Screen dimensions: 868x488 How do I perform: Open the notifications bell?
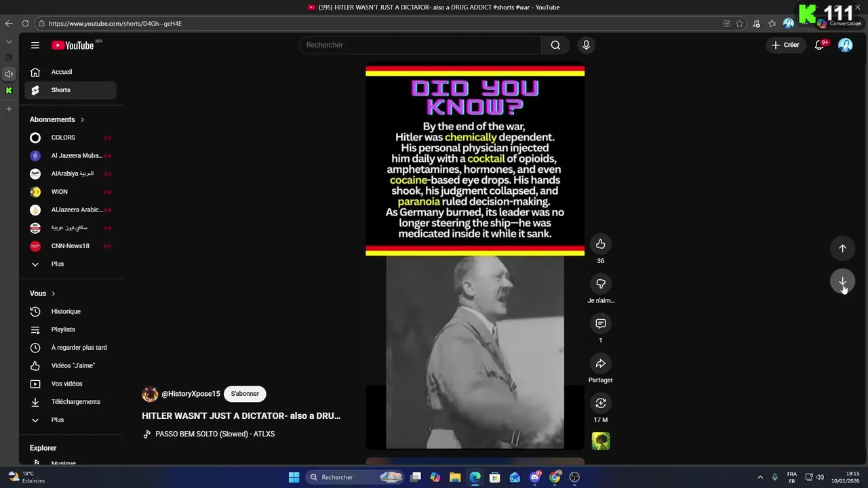(x=819, y=45)
